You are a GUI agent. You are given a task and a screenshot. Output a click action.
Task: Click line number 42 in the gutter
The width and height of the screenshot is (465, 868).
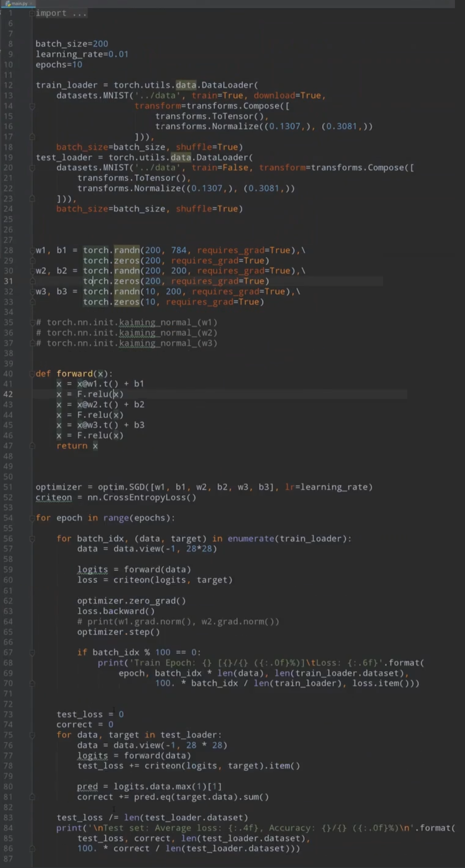[x=8, y=394]
